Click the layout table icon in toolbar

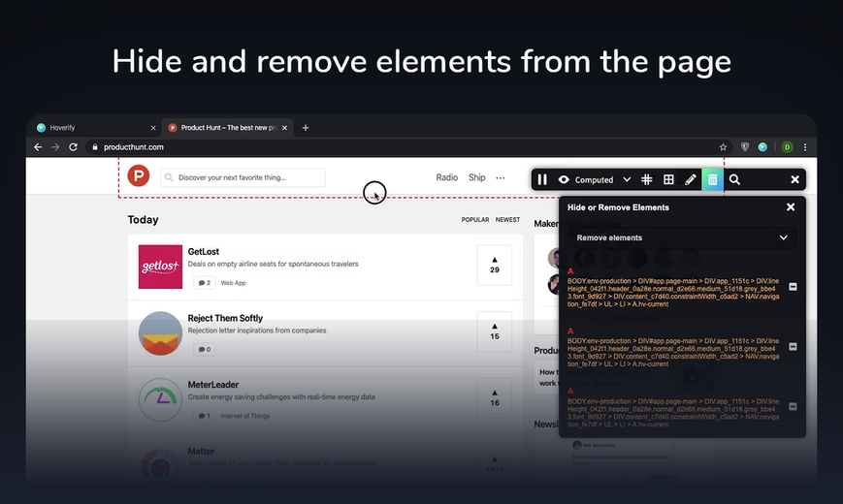point(668,179)
